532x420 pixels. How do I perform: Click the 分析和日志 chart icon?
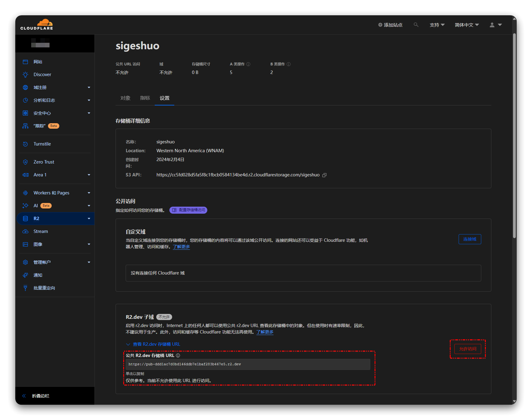click(x=25, y=100)
